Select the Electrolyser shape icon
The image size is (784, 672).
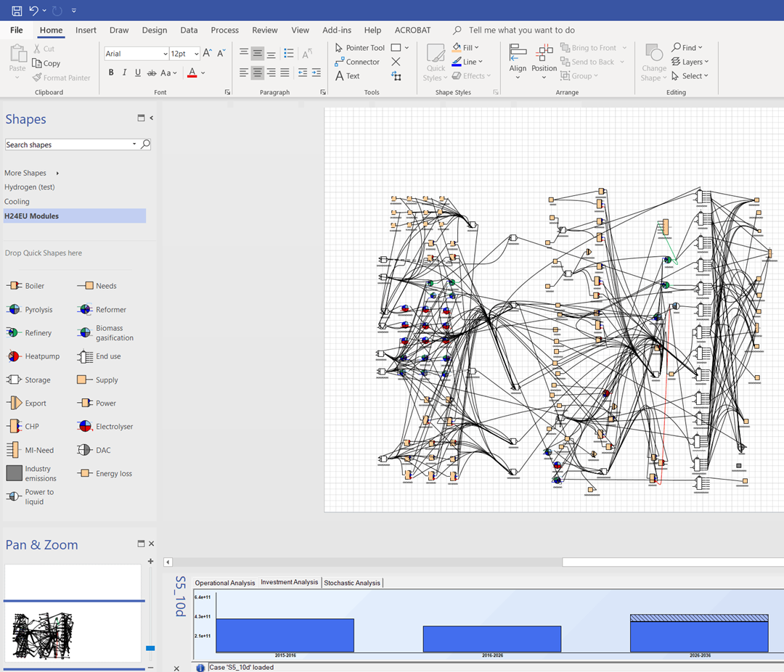point(85,427)
